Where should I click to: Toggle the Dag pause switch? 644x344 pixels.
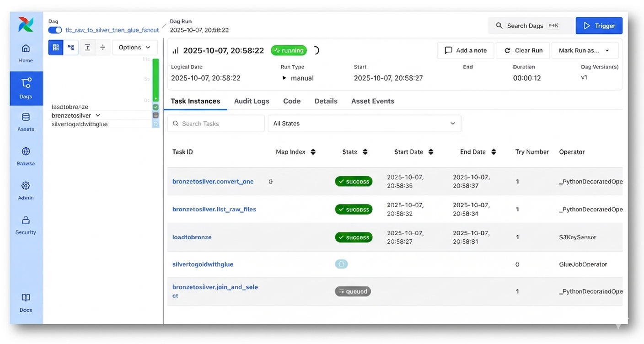[55, 30]
